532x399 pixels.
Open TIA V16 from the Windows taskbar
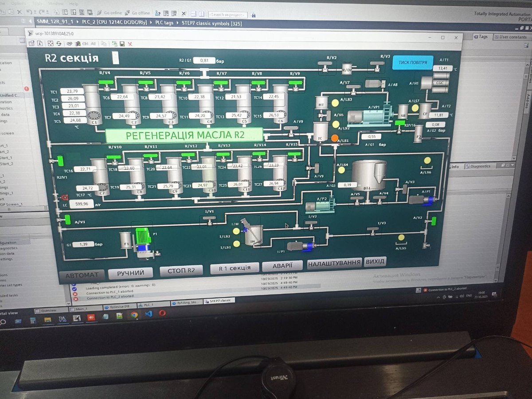coord(63,319)
